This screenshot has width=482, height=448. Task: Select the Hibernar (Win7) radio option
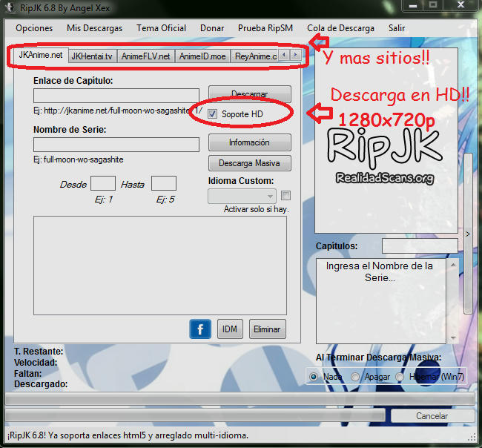400,376
